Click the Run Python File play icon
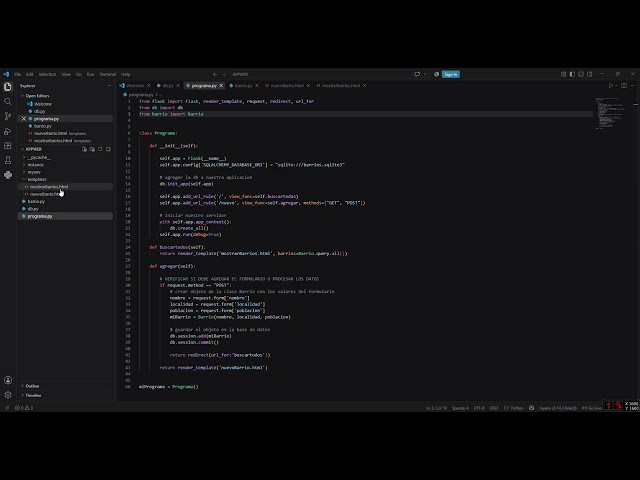Screen dimensions: 640x480 coord(611,86)
